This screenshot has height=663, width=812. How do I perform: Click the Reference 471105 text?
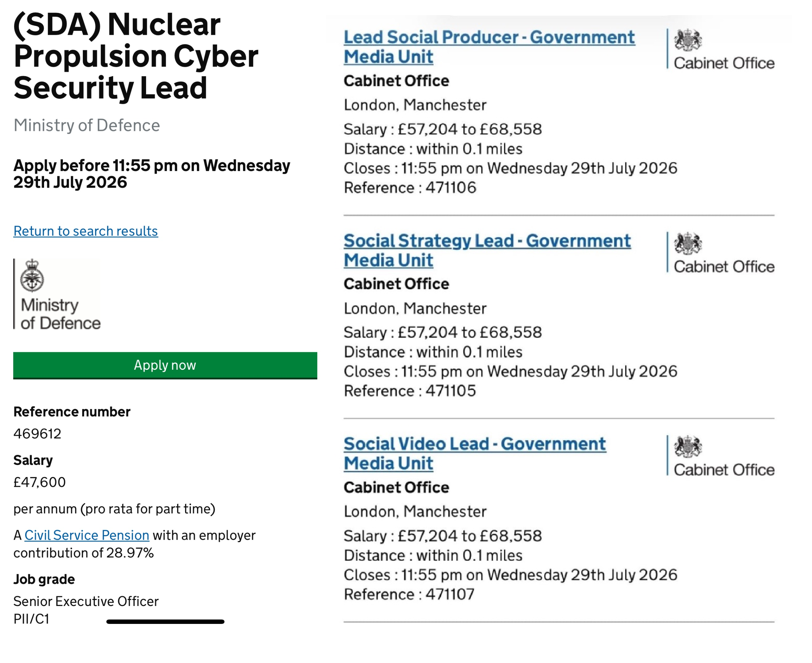[410, 391]
